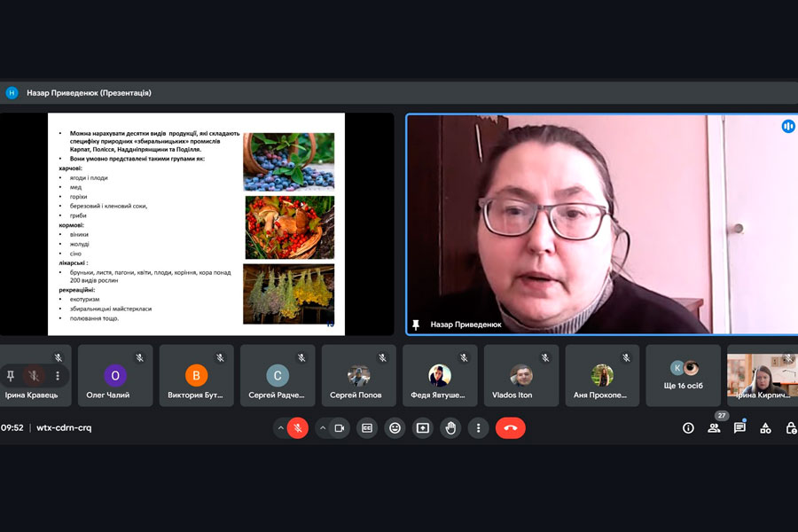
Task: Toggle the camera button
Action: pyautogui.click(x=340, y=428)
